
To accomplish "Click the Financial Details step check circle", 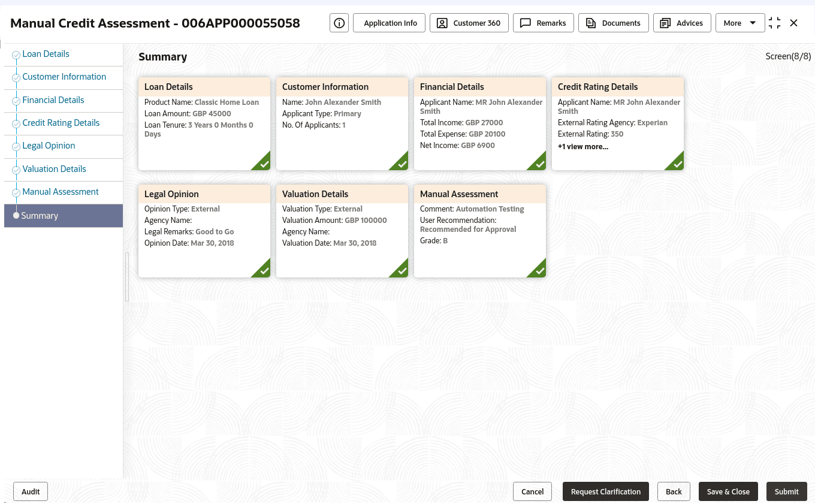I will (16, 101).
